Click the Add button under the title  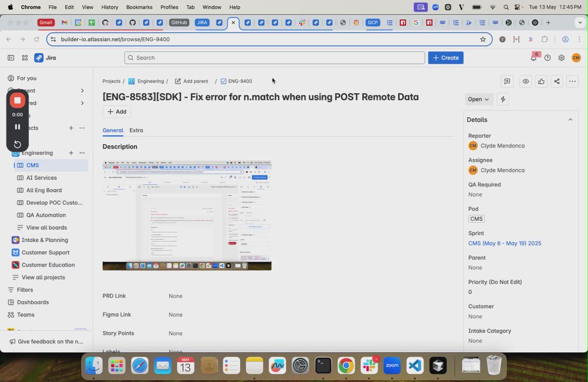pos(117,111)
